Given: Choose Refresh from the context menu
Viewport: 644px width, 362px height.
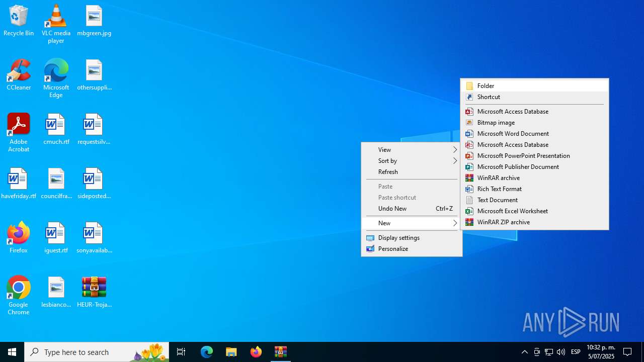Looking at the screenshot, I should (x=412, y=172).
